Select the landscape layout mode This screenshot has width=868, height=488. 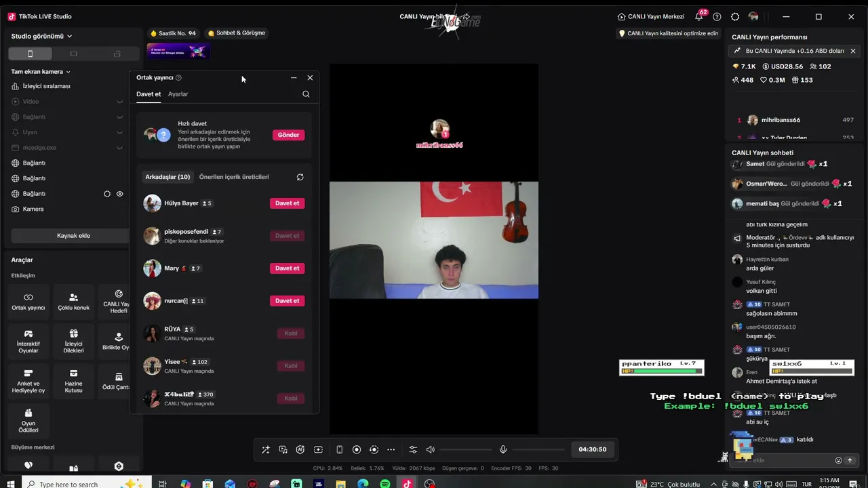coord(73,54)
